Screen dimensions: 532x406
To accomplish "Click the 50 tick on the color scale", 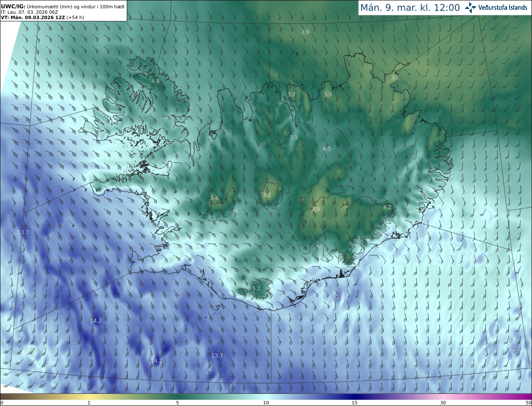I will click(x=528, y=403).
